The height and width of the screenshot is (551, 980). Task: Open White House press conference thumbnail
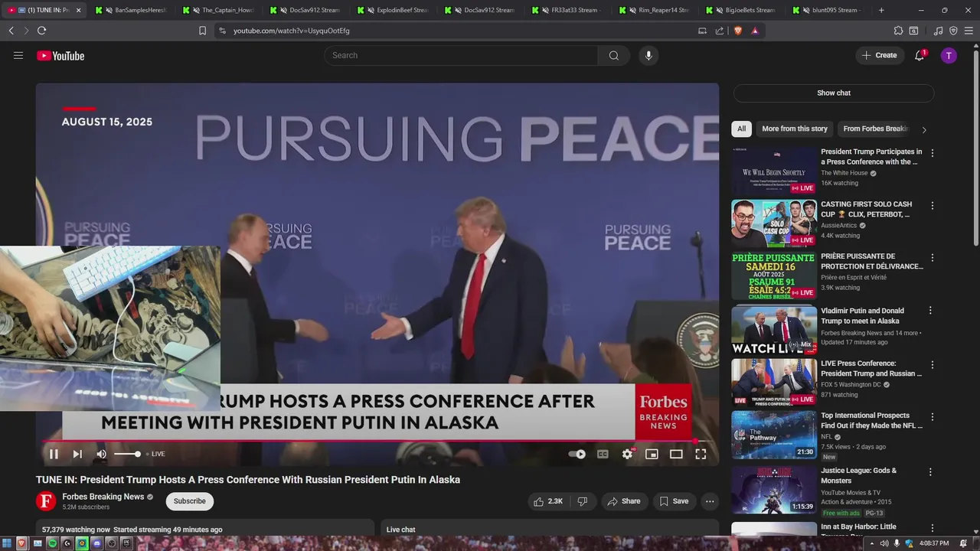click(x=774, y=171)
